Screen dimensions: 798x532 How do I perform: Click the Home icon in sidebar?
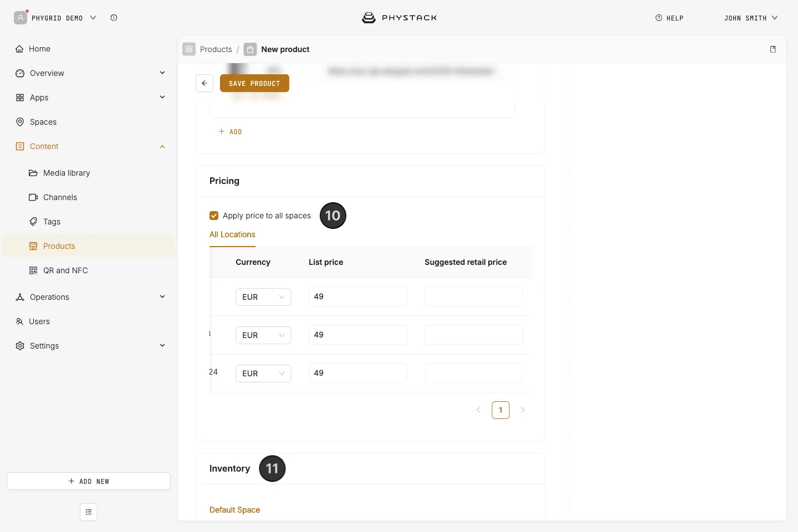click(x=20, y=49)
